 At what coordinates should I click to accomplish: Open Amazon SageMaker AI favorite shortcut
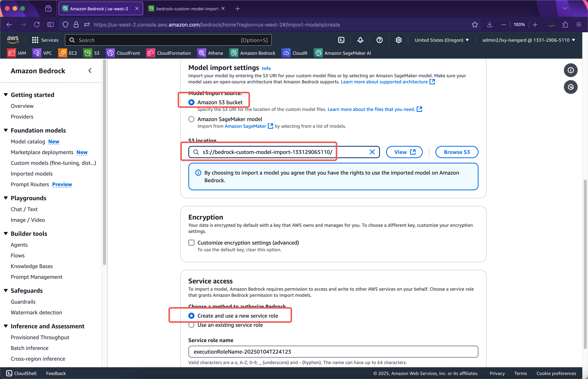(342, 53)
